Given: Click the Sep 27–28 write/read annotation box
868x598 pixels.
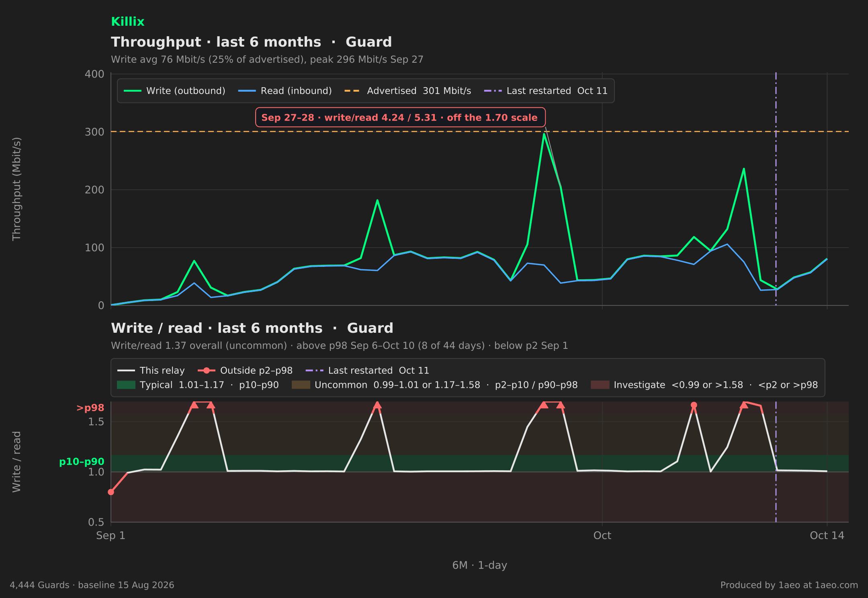Looking at the screenshot, I should click(400, 117).
